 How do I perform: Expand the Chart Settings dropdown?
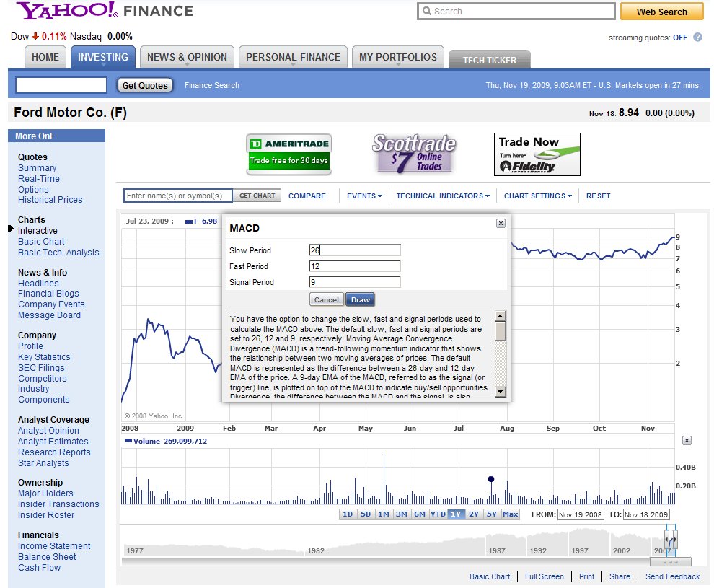[537, 196]
